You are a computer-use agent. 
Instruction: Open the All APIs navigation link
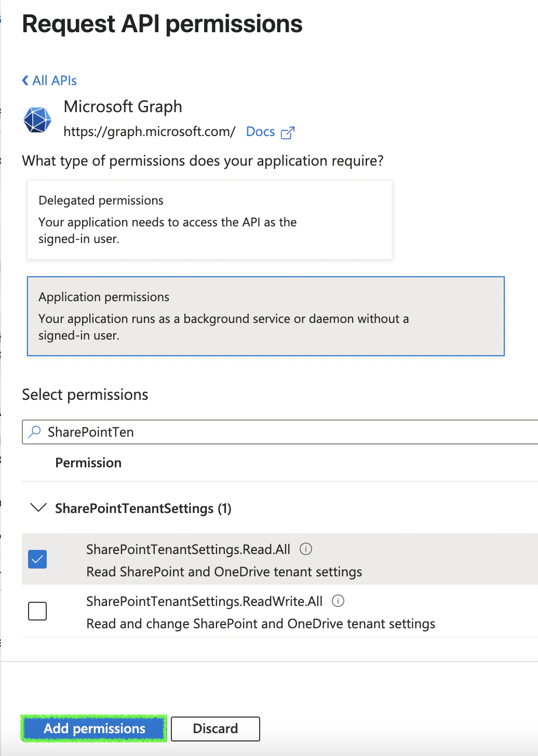click(53, 80)
